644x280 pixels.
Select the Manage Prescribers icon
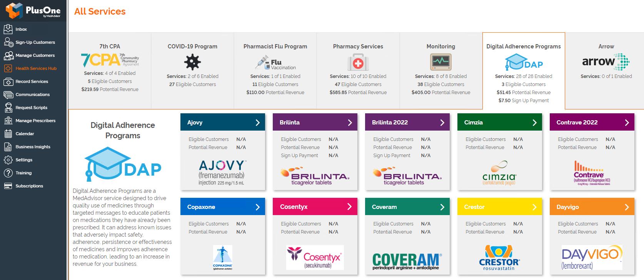(x=8, y=121)
